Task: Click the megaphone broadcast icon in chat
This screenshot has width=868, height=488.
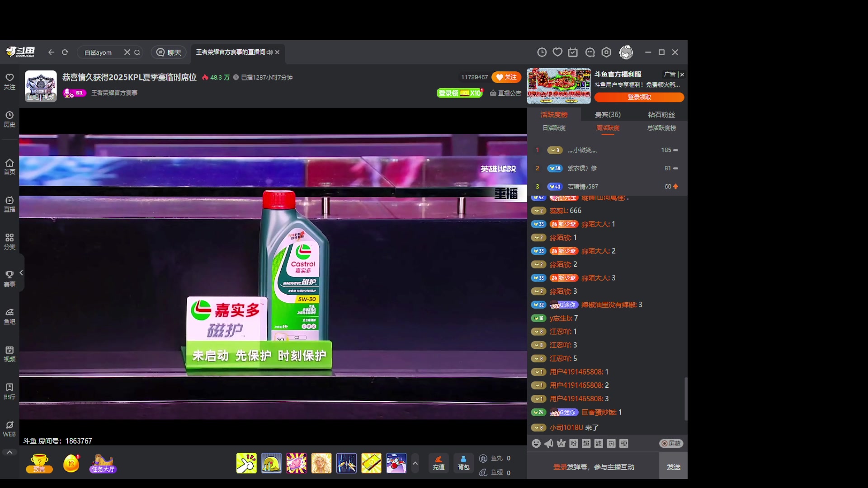Action: pyautogui.click(x=549, y=444)
